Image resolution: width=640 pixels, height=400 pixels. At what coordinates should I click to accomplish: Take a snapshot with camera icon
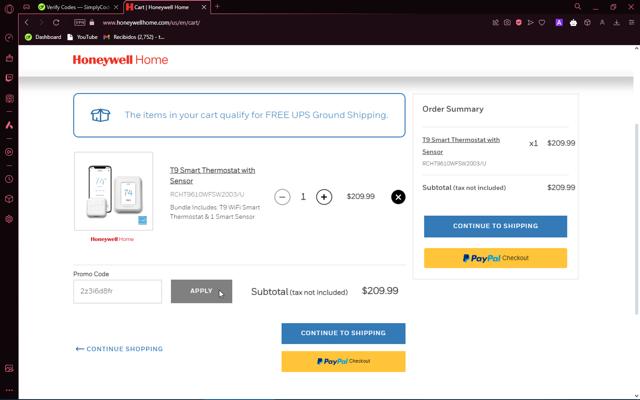click(x=507, y=22)
